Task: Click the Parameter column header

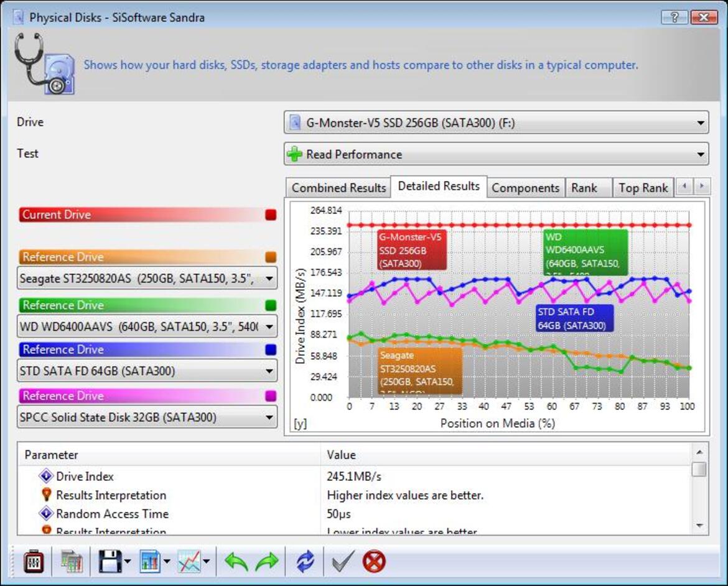Action: [169, 455]
